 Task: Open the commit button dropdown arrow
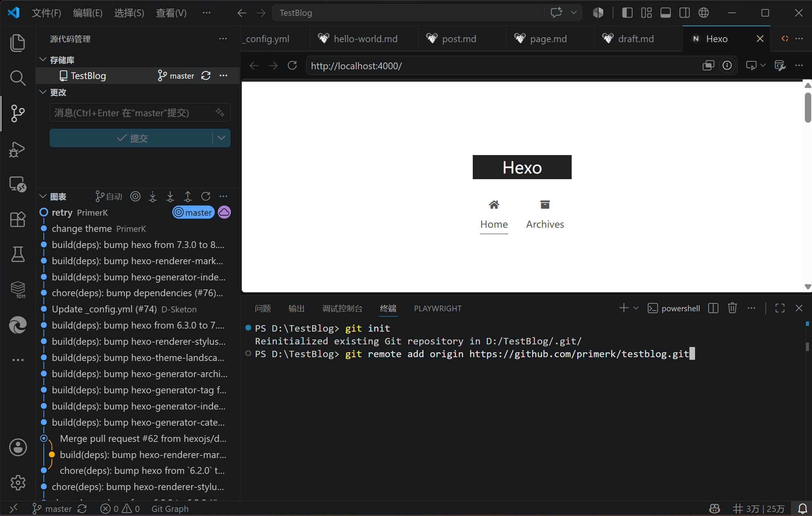click(x=222, y=138)
